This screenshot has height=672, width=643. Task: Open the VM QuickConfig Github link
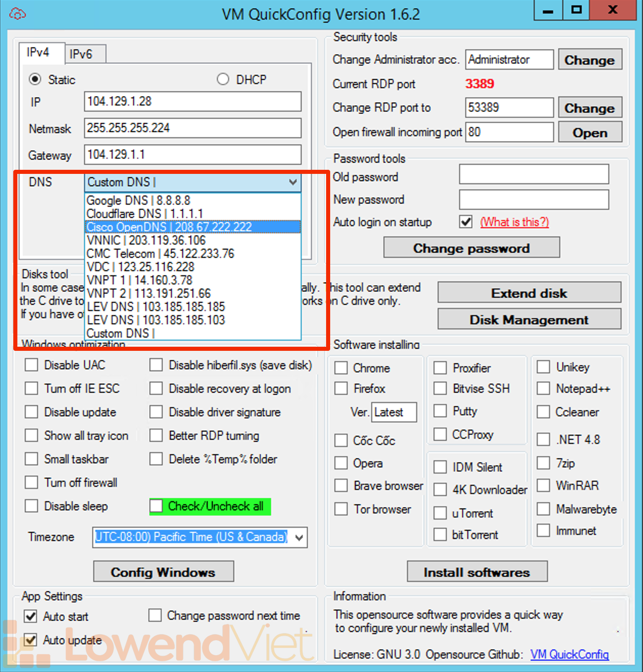(x=569, y=654)
